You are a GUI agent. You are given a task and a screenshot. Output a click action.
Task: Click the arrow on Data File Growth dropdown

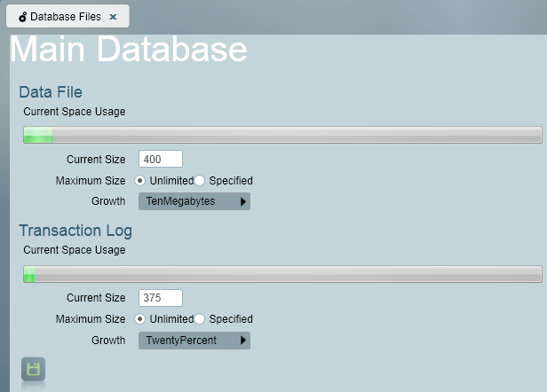pos(243,201)
